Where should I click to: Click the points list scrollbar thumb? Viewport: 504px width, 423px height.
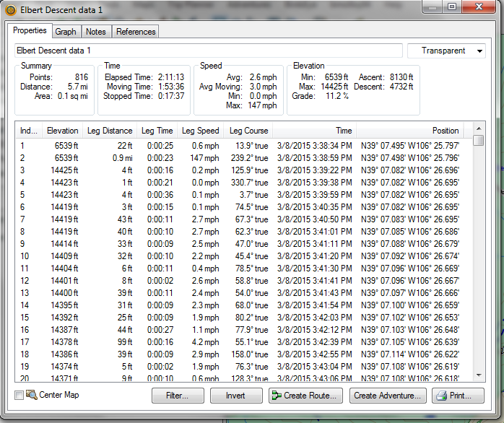[x=479, y=141]
